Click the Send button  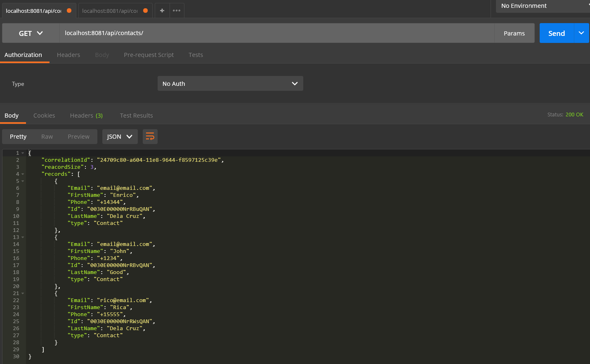(556, 33)
